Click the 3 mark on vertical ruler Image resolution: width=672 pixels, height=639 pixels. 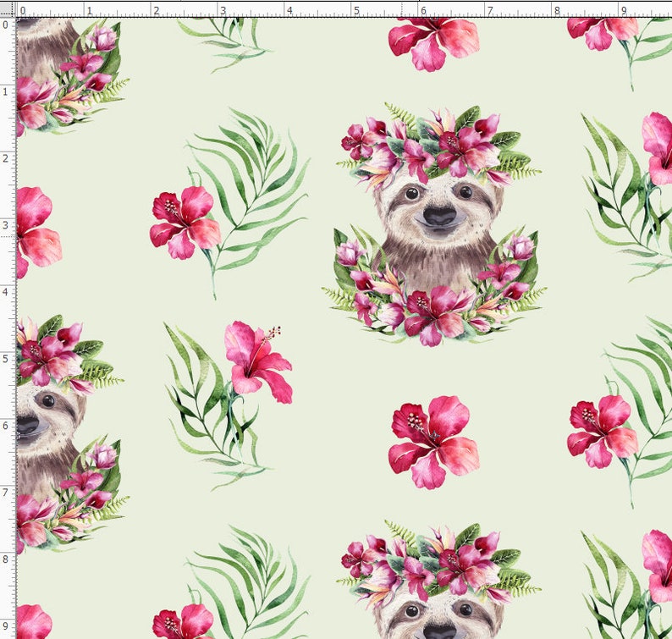[x=5, y=225]
